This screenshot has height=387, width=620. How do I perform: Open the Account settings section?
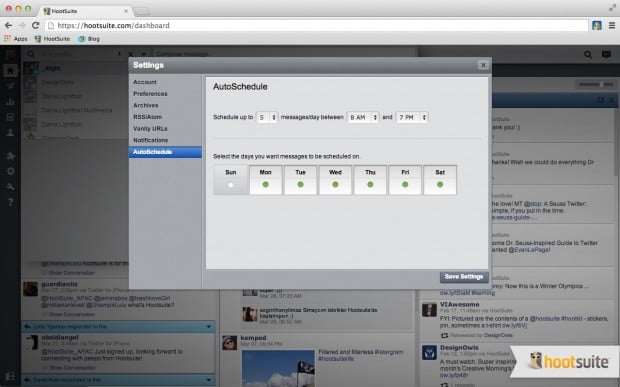point(145,82)
